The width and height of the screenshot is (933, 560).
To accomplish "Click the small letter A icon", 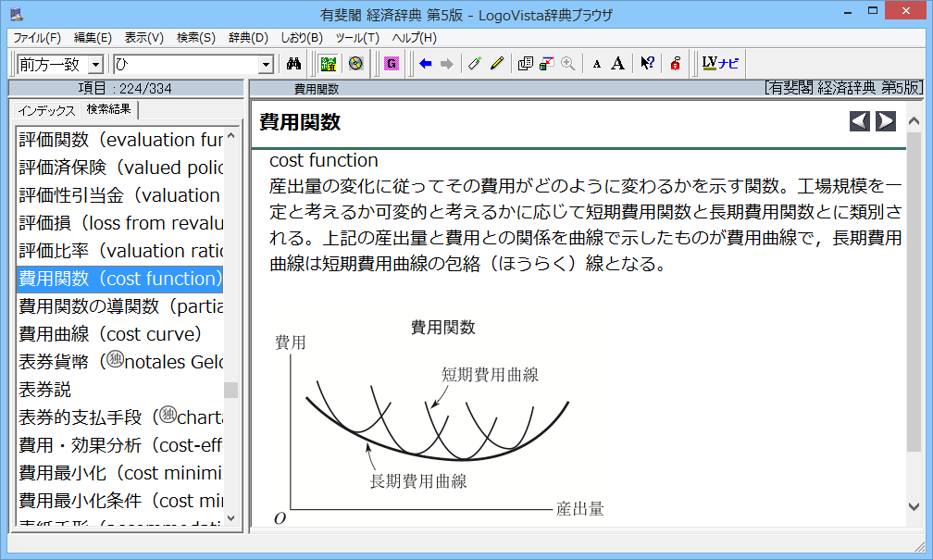I will [596, 64].
